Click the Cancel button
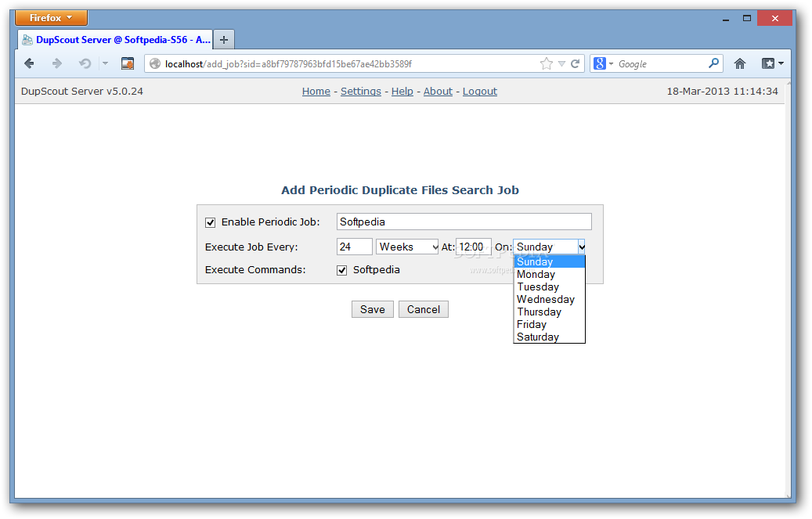This screenshot has height=519, width=812. [423, 309]
